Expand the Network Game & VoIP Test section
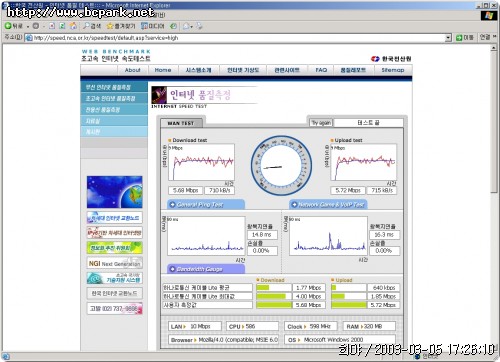Screen dimensions: 500x362 click(328, 204)
